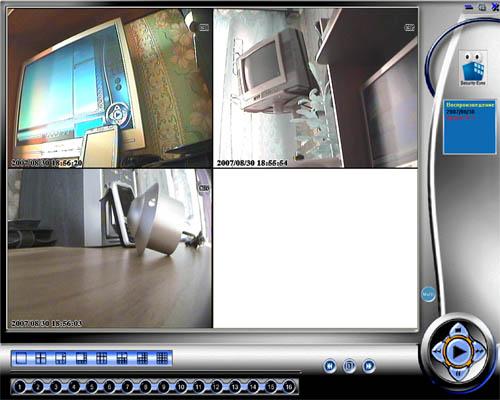The image size is (500, 400).
Task: Select camera channel 1 button
Action: (20, 387)
